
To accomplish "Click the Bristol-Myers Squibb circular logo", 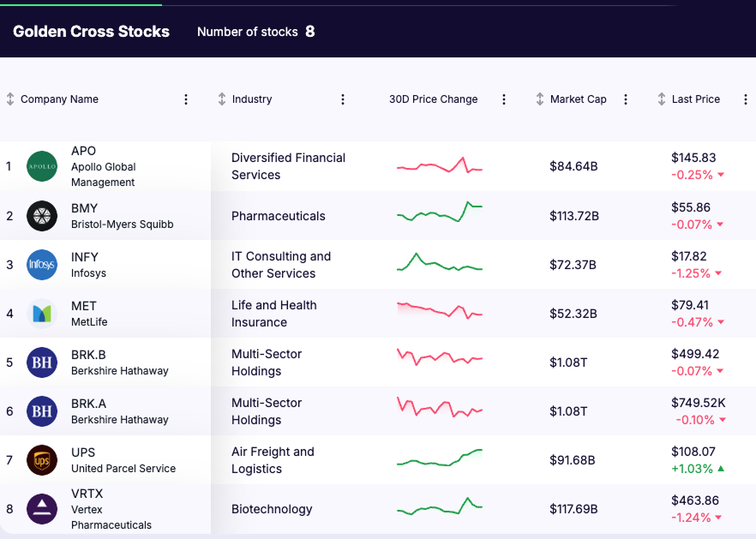I will pyautogui.click(x=41, y=216).
